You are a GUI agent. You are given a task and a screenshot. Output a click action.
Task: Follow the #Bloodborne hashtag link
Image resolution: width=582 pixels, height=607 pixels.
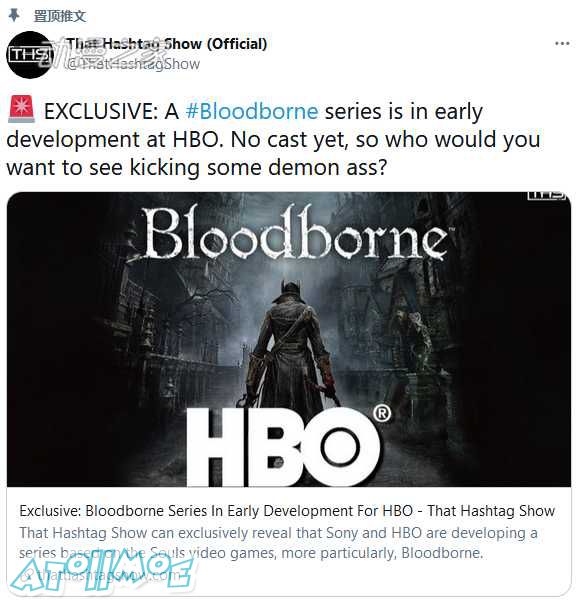(x=252, y=111)
